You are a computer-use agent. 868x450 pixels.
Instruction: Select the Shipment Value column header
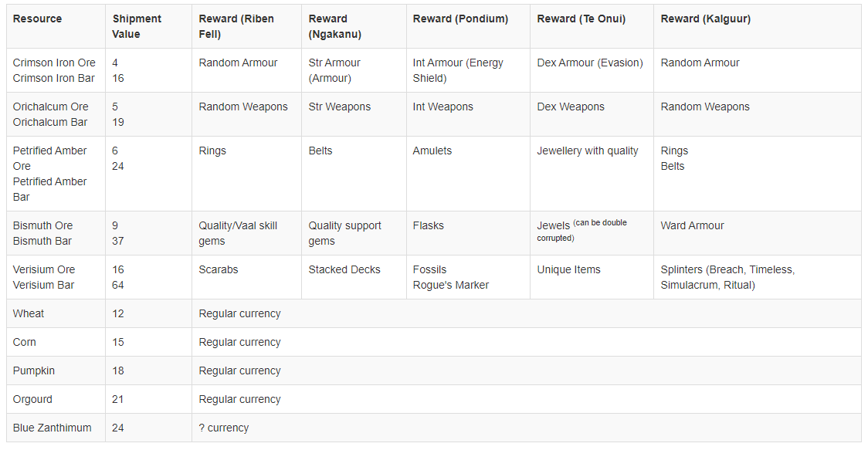pyautogui.click(x=148, y=26)
